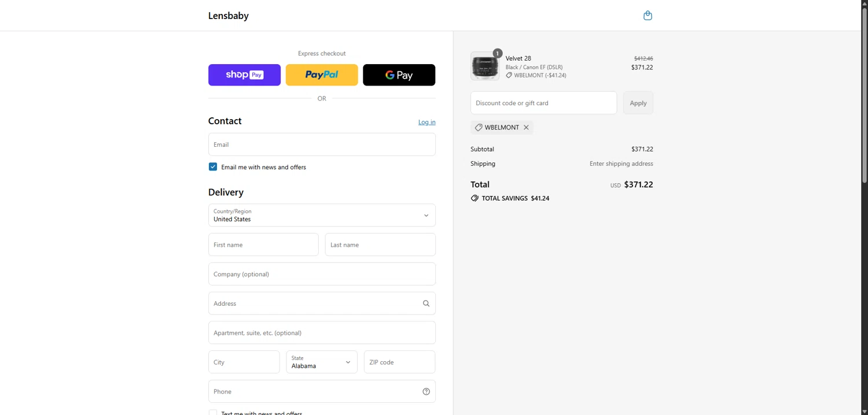Screen dimensions: 868x415
Task: Click the Velvet 28 lens thumbnail
Action: click(485, 66)
